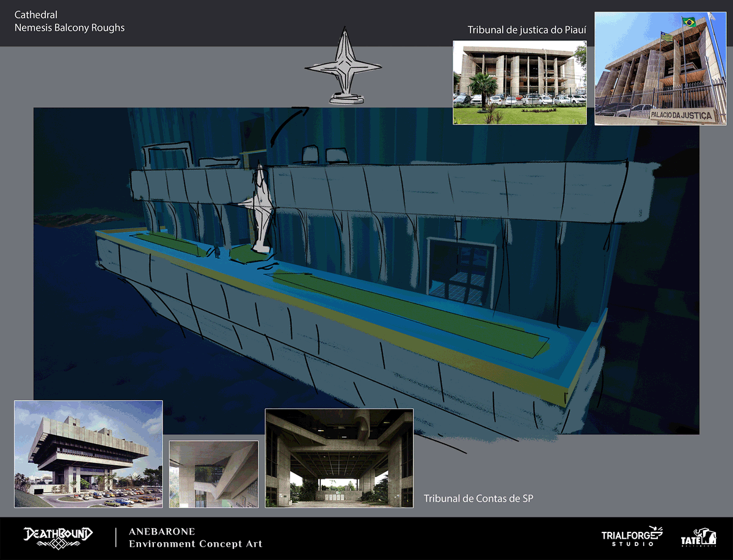Screen dimensions: 733x560
Task: Click the 'Nemesis Balcony Roughs' subtitle
Action: click(70, 27)
